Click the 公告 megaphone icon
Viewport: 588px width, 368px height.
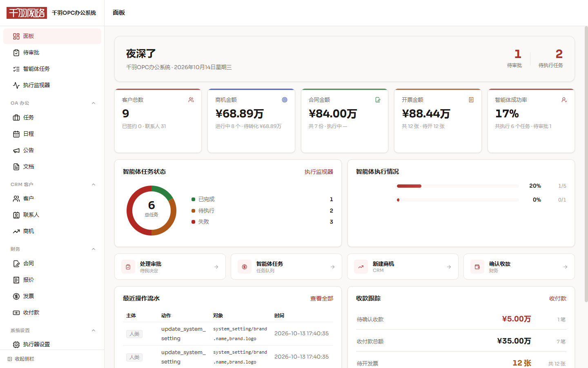click(16, 150)
